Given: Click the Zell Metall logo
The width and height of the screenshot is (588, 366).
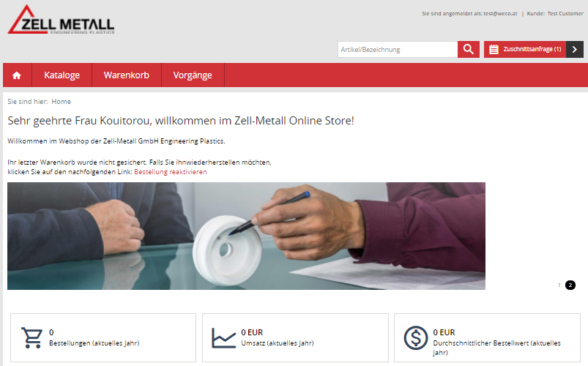Looking at the screenshot, I should tap(61, 20).
